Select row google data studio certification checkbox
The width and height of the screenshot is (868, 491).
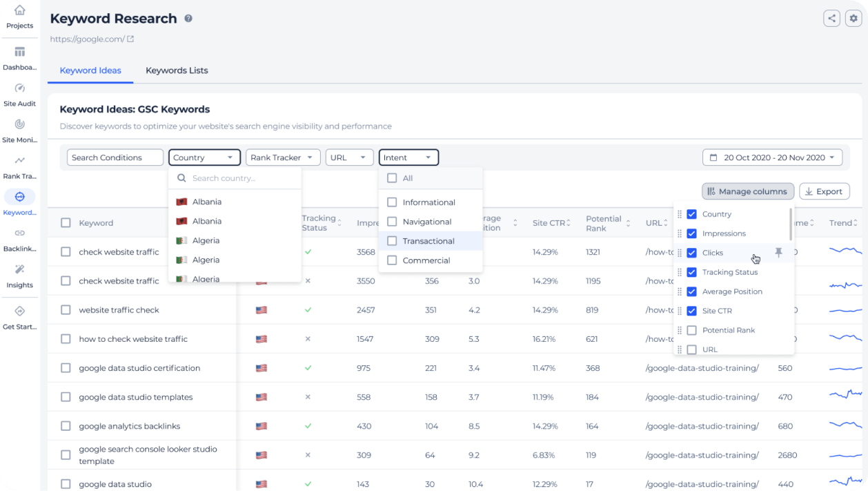[x=66, y=368]
